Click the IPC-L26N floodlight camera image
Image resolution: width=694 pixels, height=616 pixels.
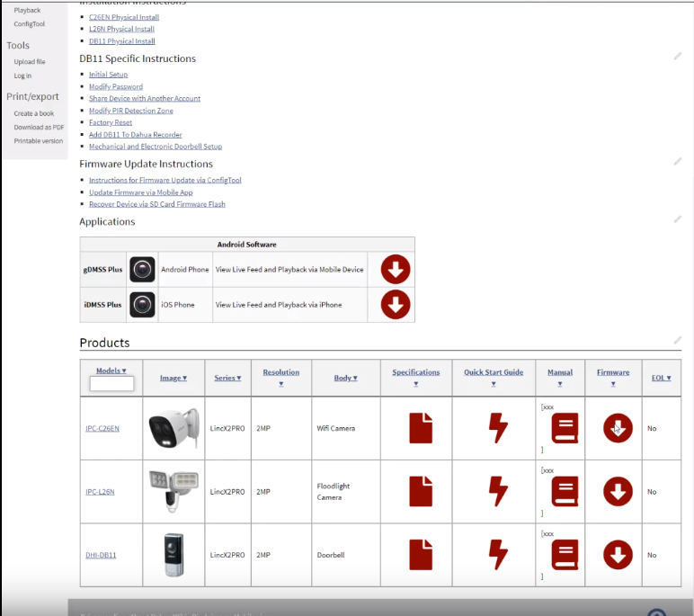tap(173, 492)
